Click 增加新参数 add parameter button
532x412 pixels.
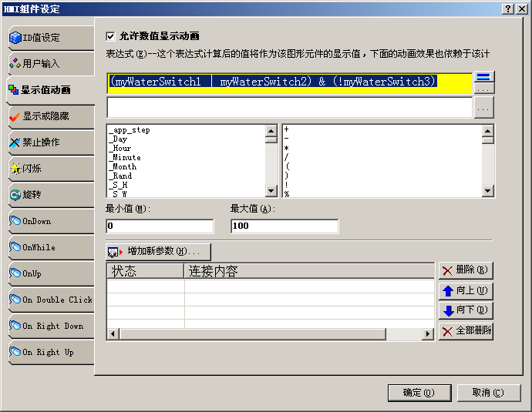coord(158,251)
